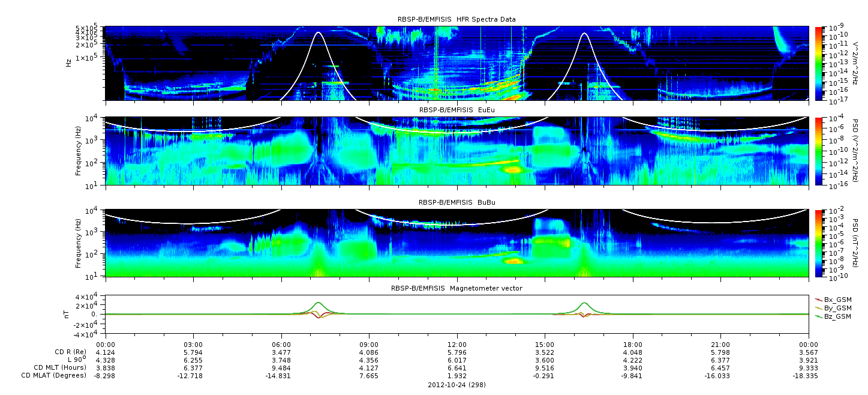Select the RBSP-B/EMFISIS BuBu plot title
This screenshot has height=395, width=868.
[x=456, y=203]
